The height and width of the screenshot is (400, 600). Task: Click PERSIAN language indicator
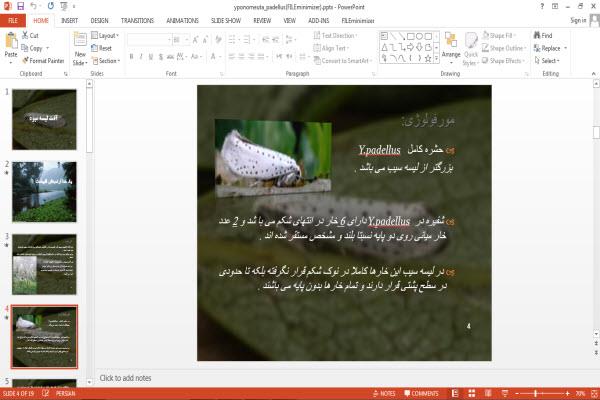click(65, 393)
